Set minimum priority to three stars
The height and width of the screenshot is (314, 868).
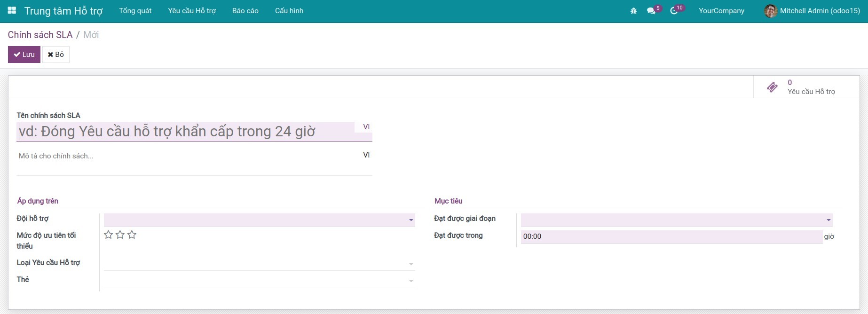point(132,235)
